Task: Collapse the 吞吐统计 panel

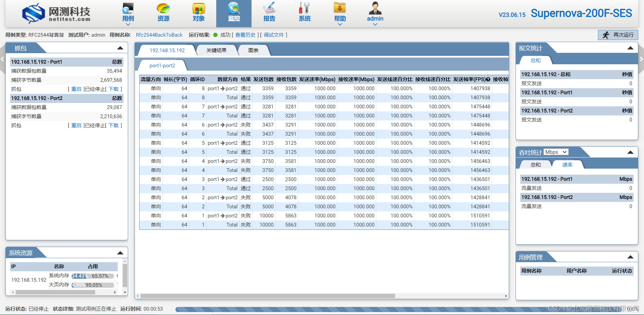Action: 630,152
